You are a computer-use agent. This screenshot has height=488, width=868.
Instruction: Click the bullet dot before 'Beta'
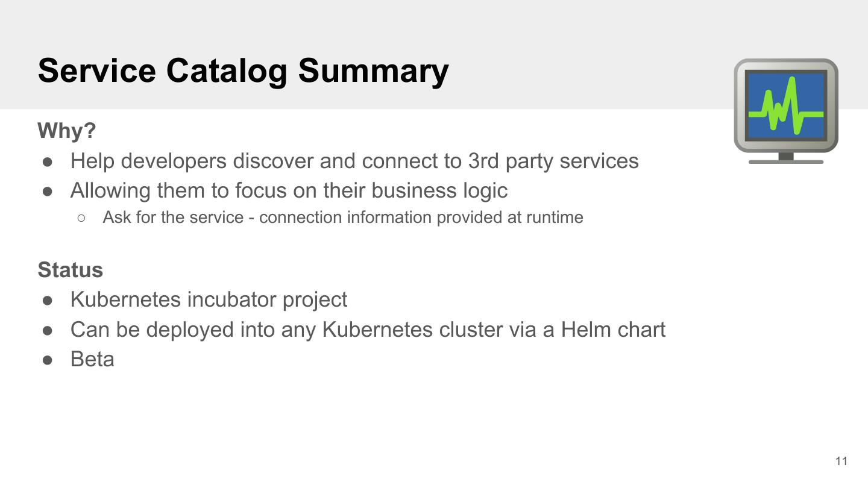click(48, 360)
